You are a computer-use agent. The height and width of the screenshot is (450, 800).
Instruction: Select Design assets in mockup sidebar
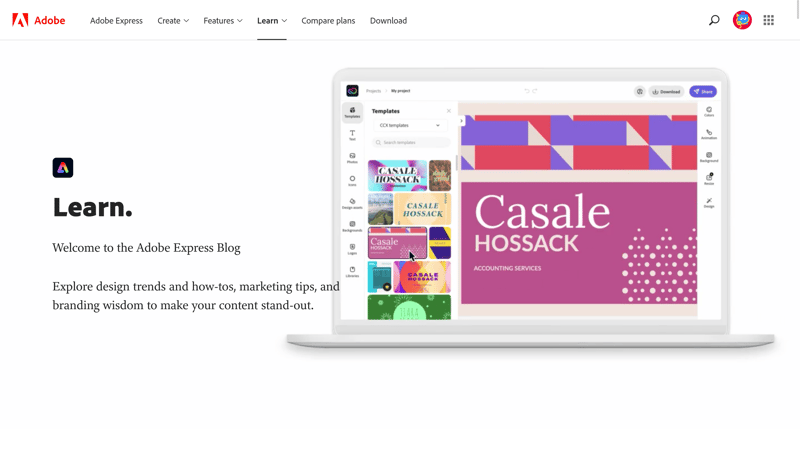click(352, 204)
